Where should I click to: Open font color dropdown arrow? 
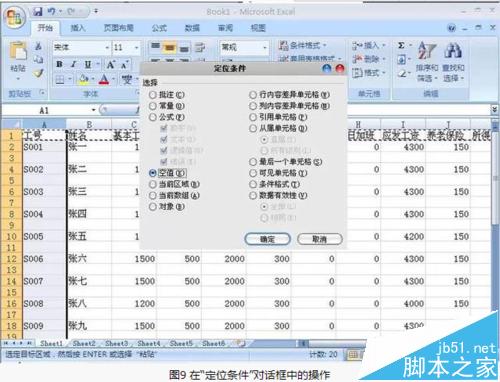click(x=113, y=80)
